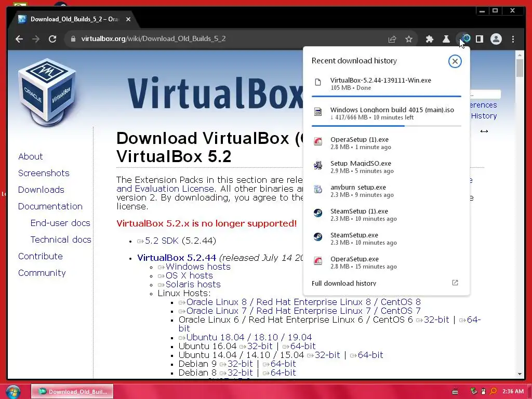532x399 pixels.
Task: Go back to the previous page
Action: pos(19,39)
